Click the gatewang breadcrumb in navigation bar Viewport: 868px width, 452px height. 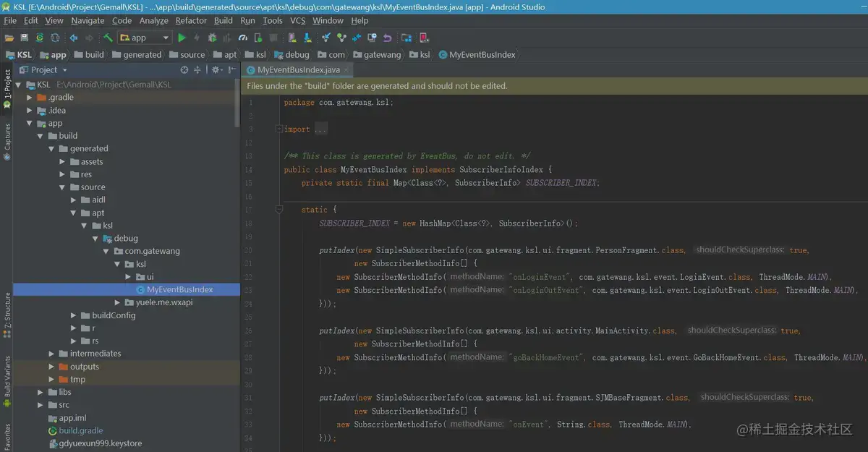click(x=382, y=55)
